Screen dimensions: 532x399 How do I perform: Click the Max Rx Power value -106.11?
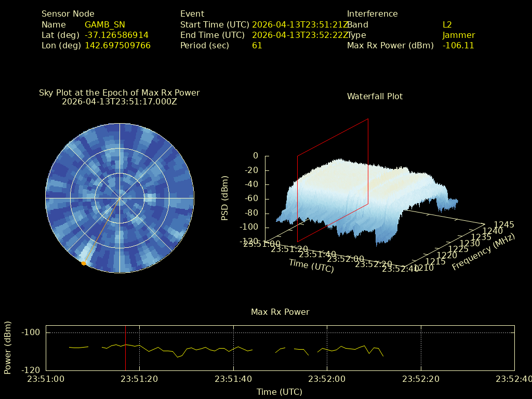coord(458,46)
